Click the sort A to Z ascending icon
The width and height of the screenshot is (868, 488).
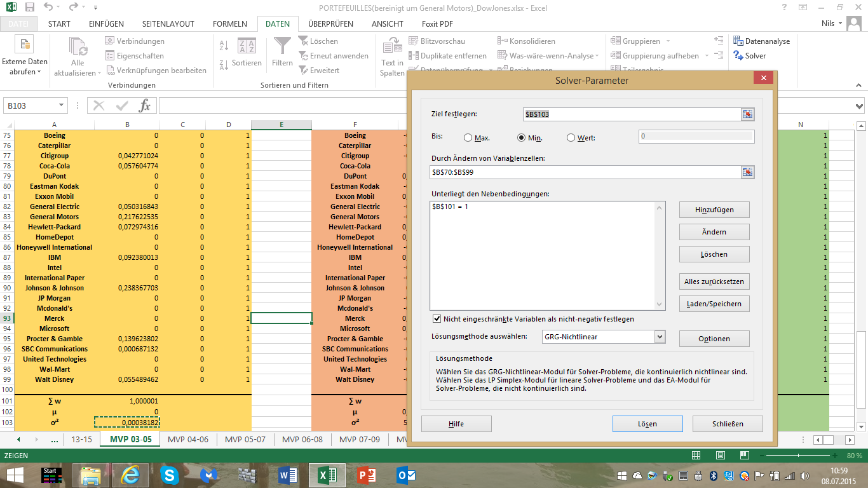coord(224,46)
